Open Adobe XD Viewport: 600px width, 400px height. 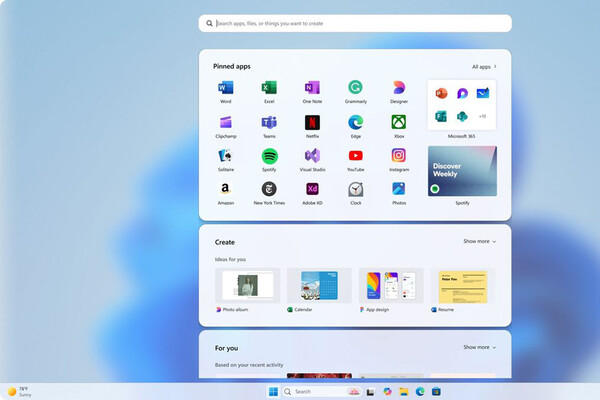point(312,189)
